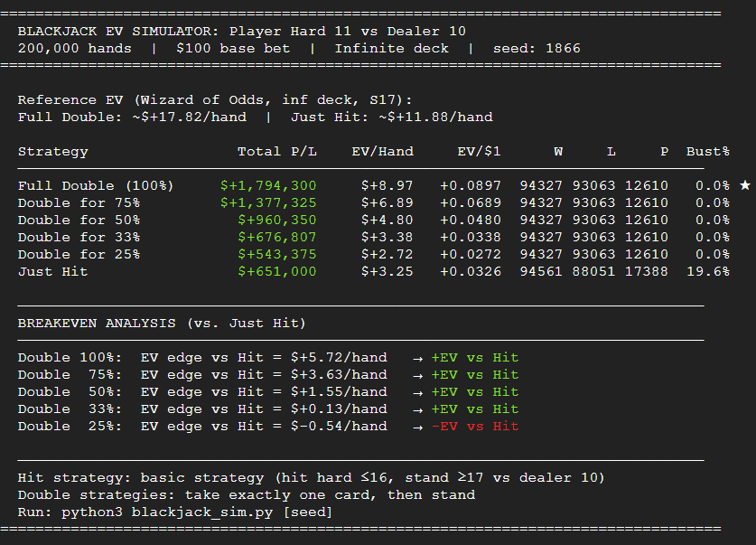Click the 'Bust%' column header
Screen dimensions: 756x545
[708, 152]
